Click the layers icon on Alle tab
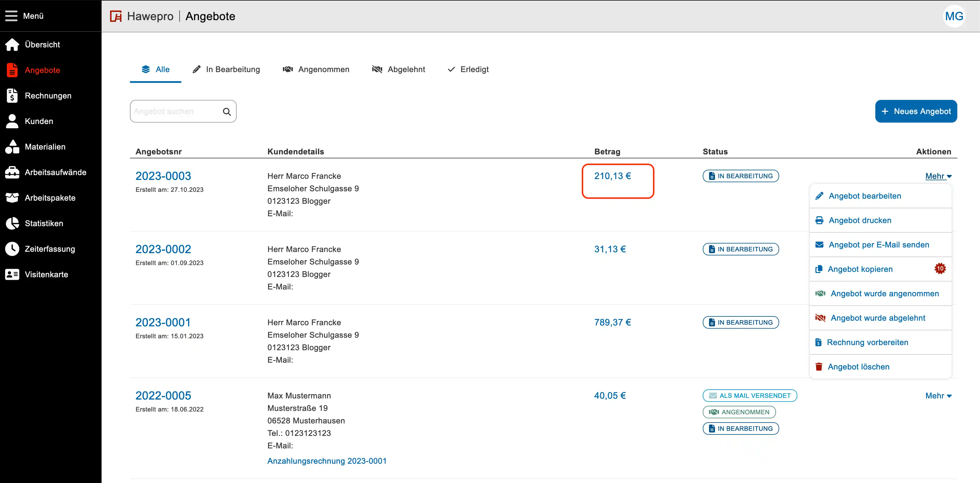 click(x=146, y=69)
